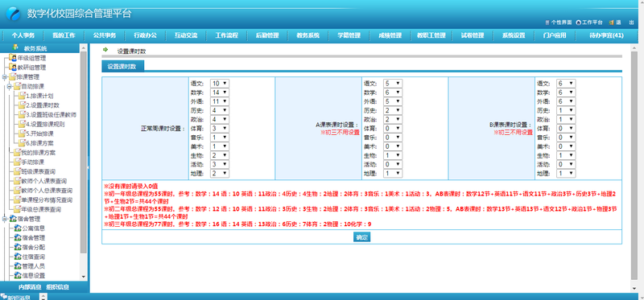644x300 pixels.
Task: Click the 公寓信息 house icon
Action: [x=18, y=228]
